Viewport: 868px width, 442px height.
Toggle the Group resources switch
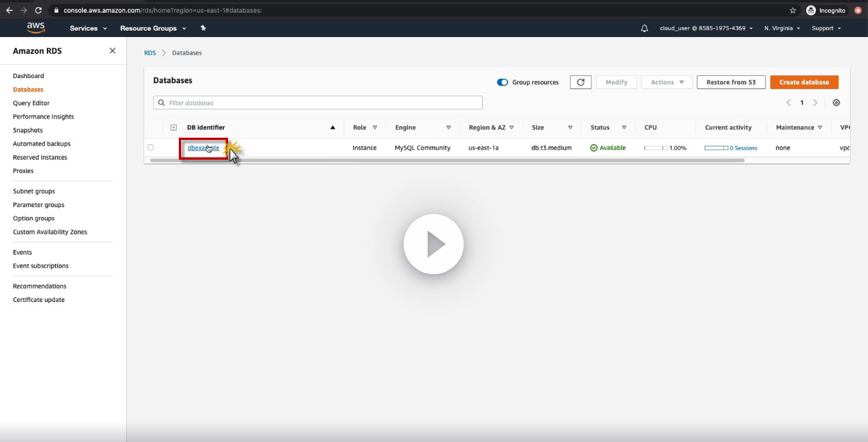point(502,82)
